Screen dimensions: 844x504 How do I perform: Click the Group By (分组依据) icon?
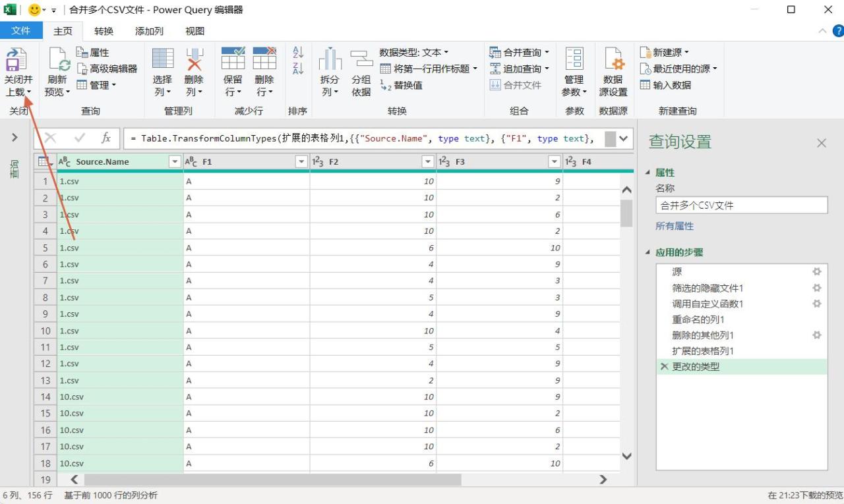point(361,59)
